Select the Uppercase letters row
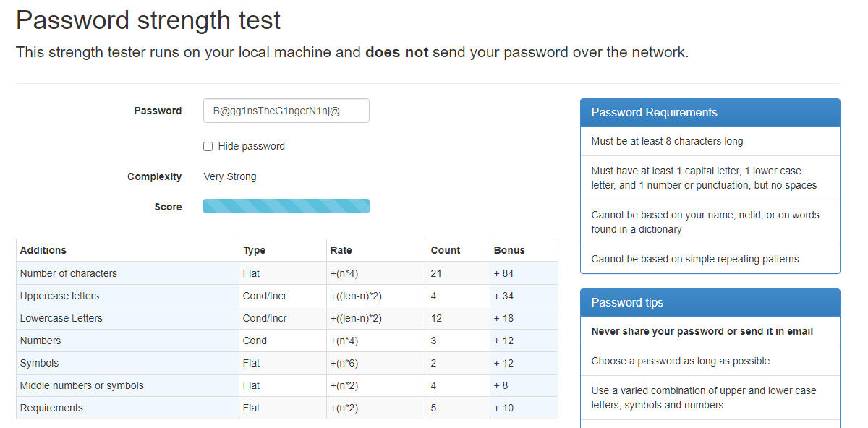This screenshot has height=428, width=868. click(x=60, y=296)
